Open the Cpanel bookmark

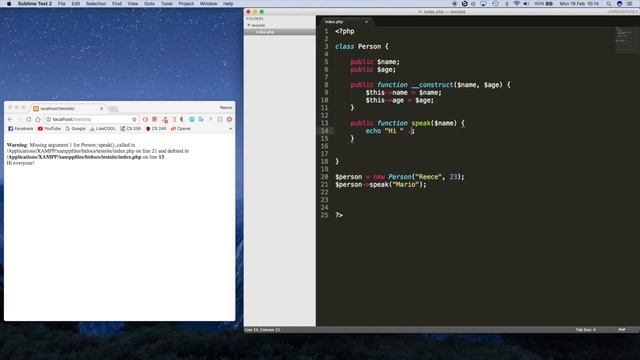click(x=181, y=129)
